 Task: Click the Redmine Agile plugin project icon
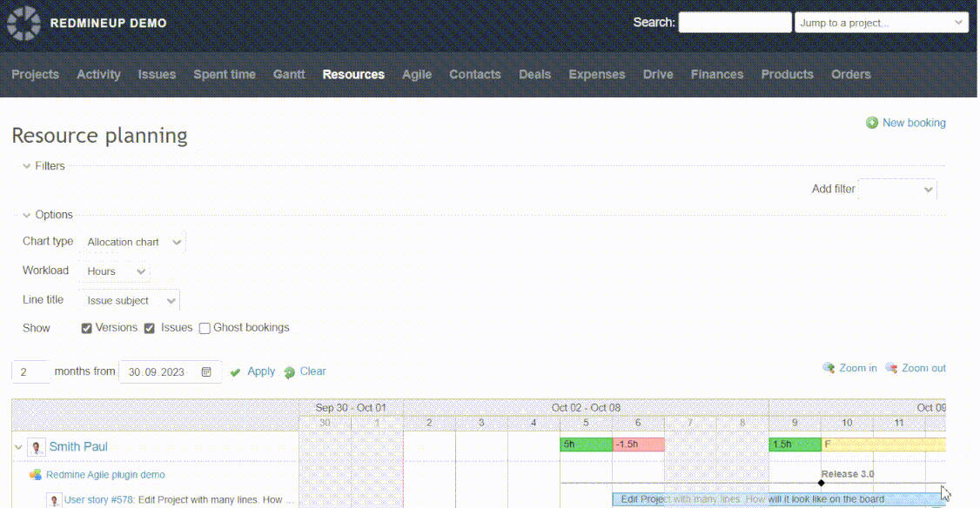tap(36, 475)
